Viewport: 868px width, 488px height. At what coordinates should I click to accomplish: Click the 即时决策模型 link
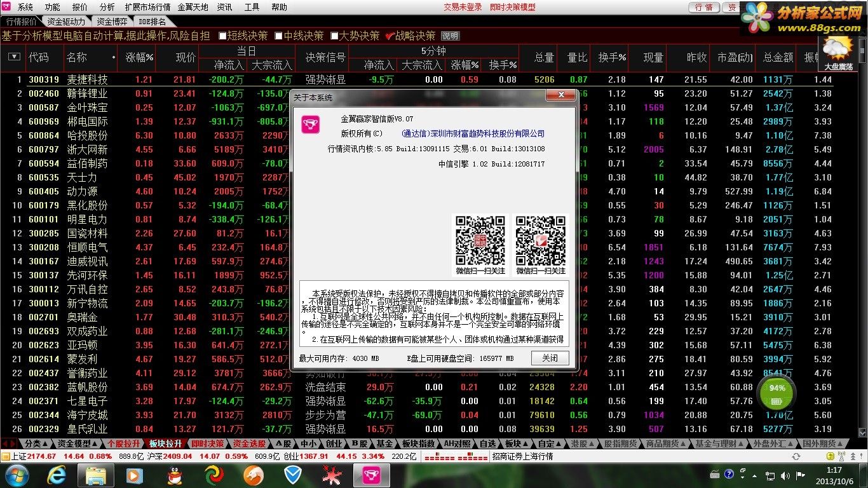pyautogui.click(x=512, y=7)
